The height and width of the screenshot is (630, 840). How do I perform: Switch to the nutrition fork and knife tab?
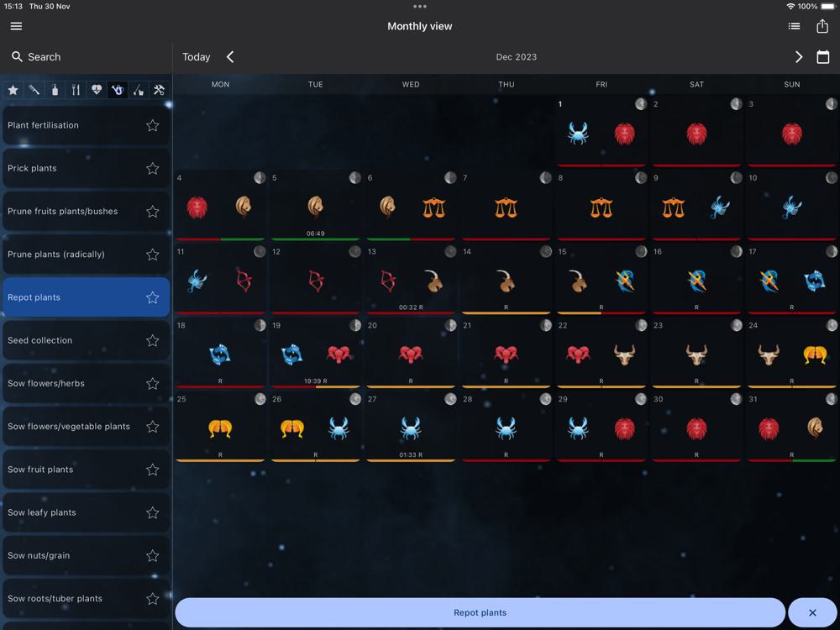coord(76,90)
